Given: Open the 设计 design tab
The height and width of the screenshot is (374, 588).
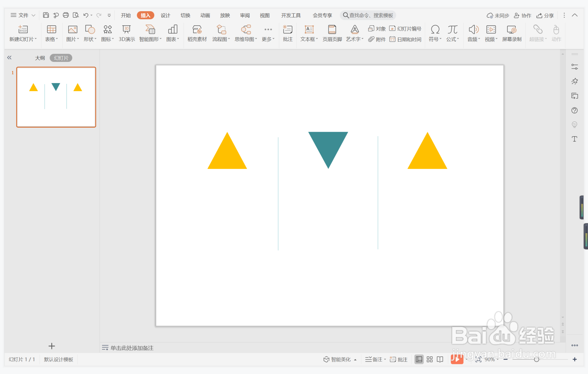Looking at the screenshot, I should tap(165, 15).
